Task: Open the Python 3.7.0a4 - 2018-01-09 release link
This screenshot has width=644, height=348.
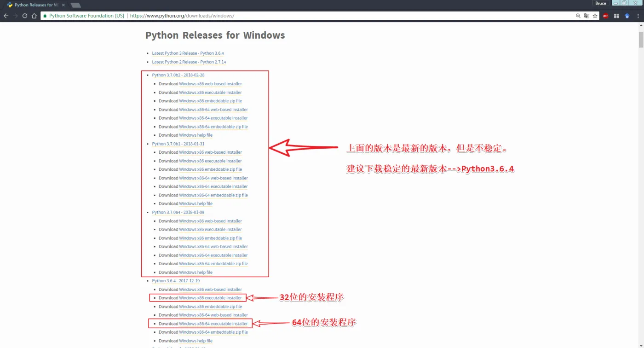Action: [x=178, y=212]
